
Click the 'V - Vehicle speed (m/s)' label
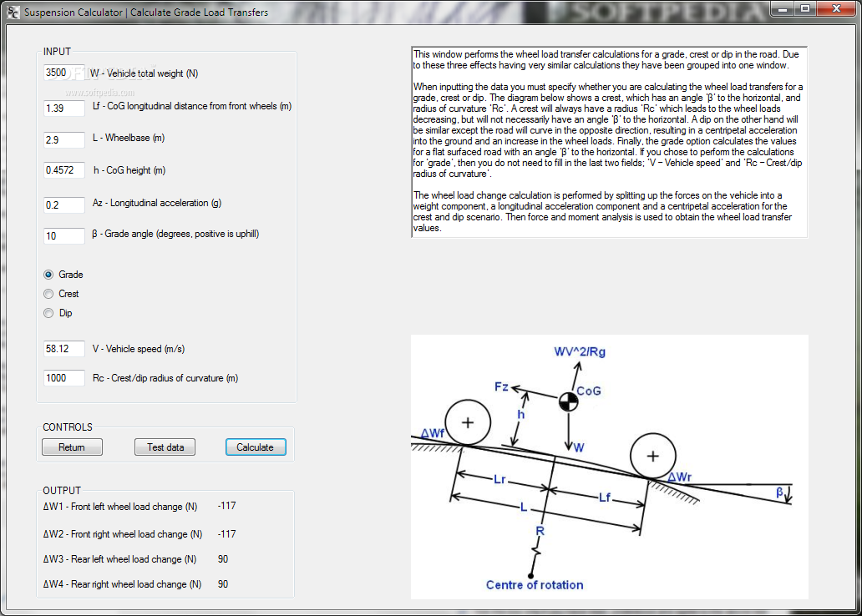(139, 349)
